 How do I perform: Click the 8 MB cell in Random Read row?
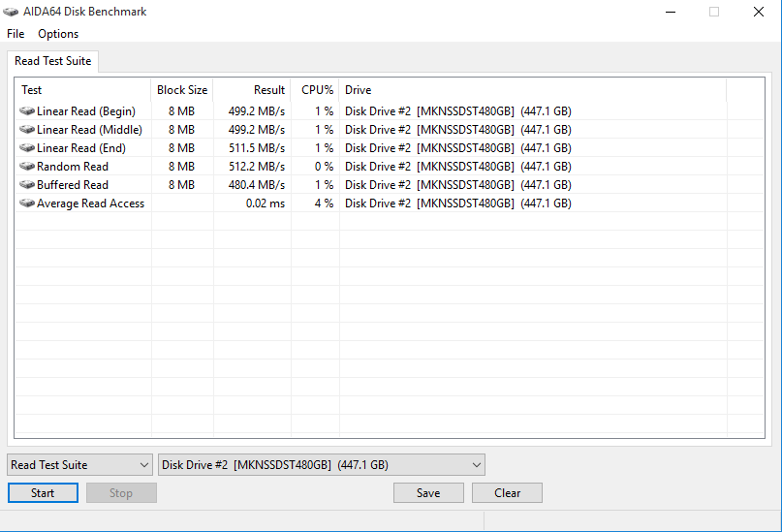(181, 166)
